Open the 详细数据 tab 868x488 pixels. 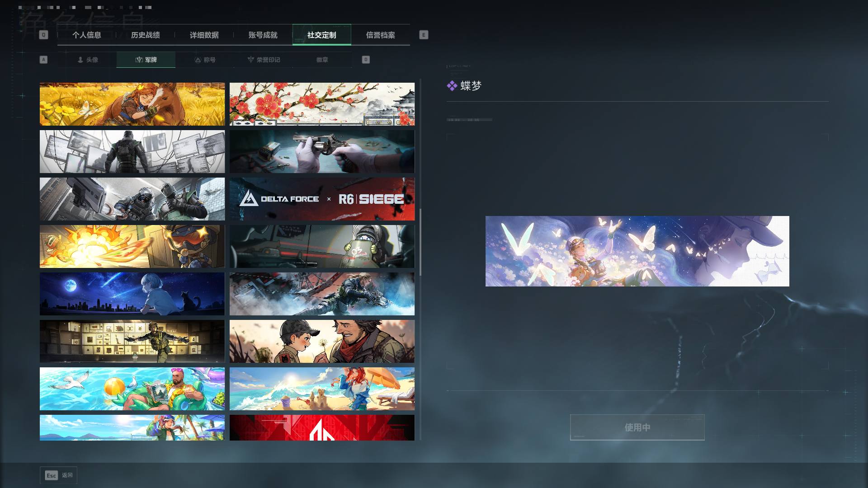point(204,35)
